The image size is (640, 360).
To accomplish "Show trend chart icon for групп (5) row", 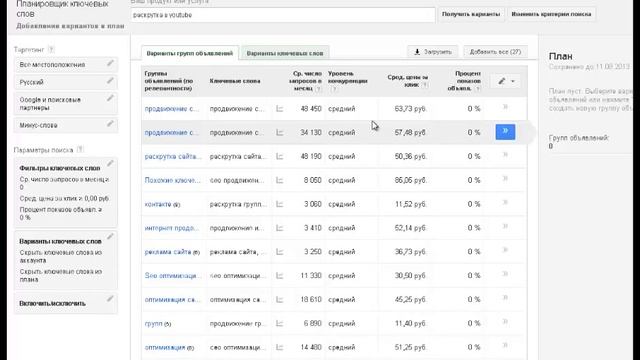I will coord(280,324).
